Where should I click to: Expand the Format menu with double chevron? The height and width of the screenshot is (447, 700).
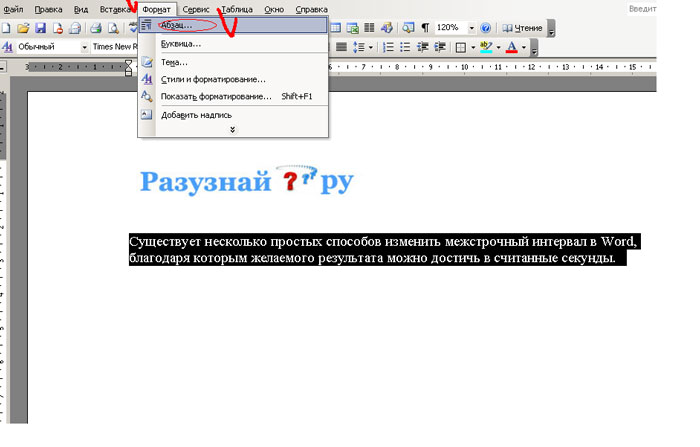(x=232, y=130)
